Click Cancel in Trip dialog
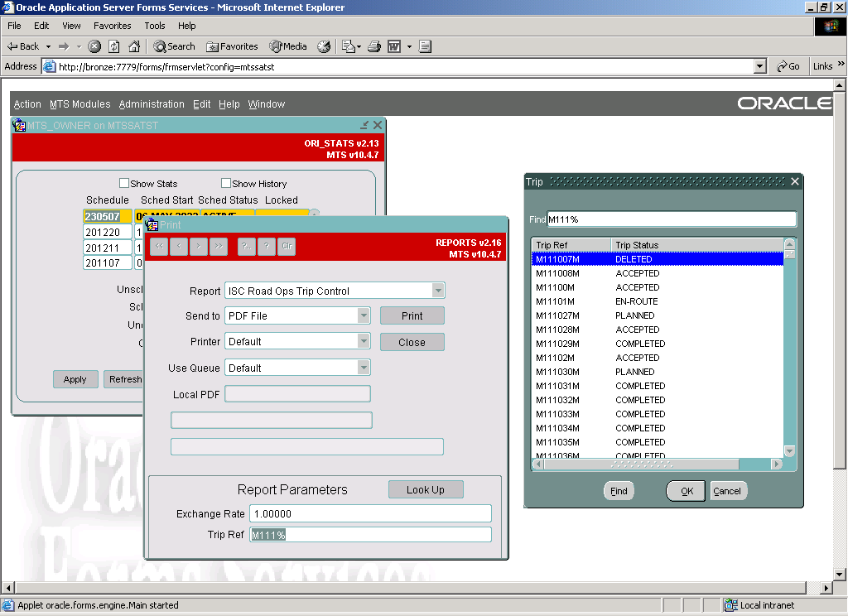 tap(727, 491)
